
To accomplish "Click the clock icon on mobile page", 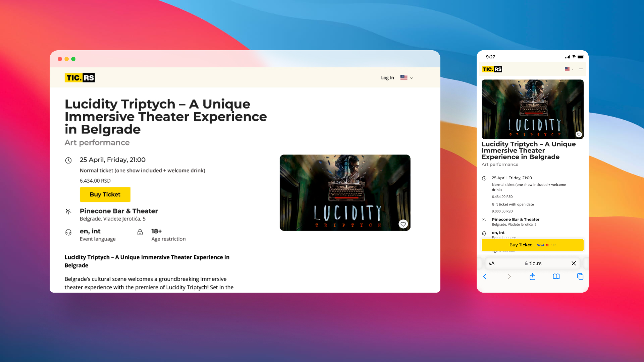I will click(484, 178).
